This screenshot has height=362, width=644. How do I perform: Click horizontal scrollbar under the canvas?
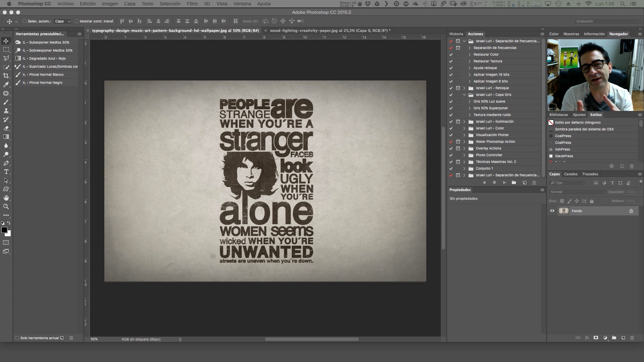coord(312,339)
